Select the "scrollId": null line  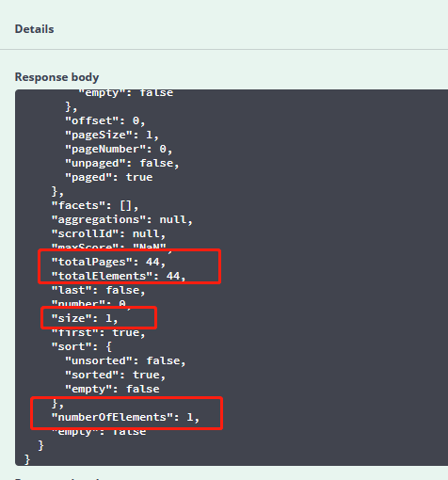click(108, 233)
